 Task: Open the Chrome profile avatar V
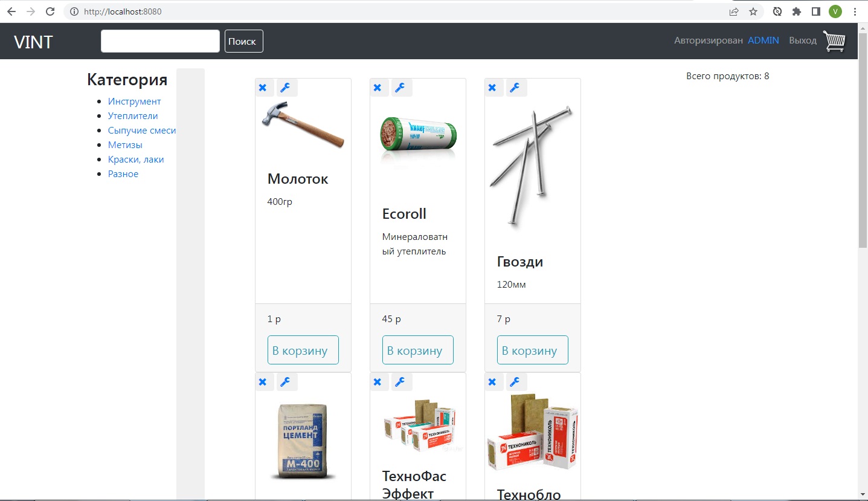pos(835,11)
